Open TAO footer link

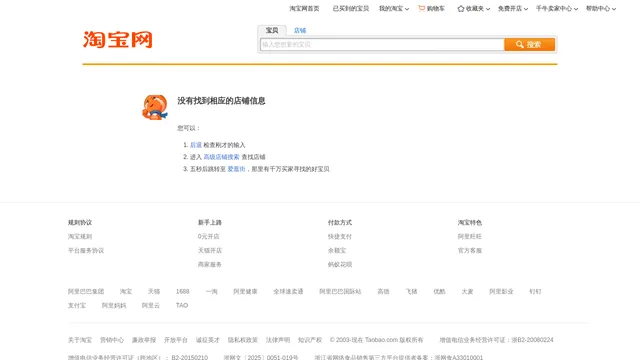click(182, 305)
